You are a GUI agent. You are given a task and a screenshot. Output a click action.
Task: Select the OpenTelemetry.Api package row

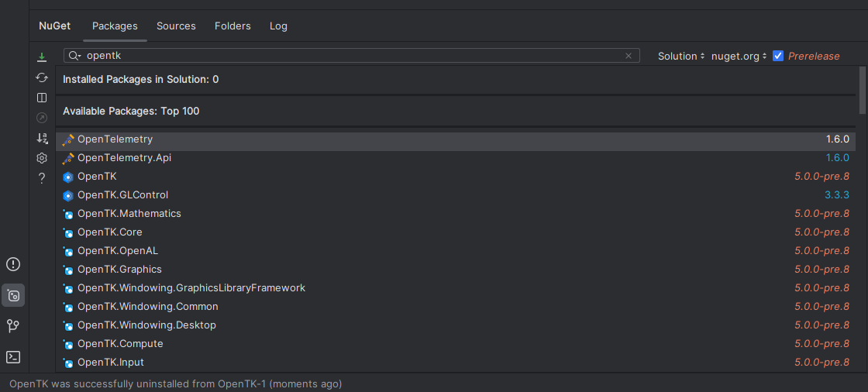(456, 158)
